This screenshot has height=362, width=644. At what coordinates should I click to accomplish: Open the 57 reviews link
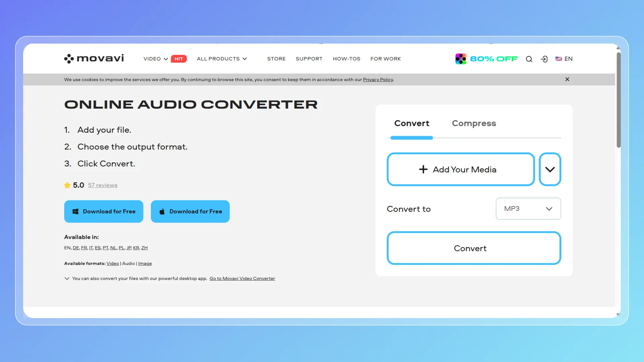(103, 185)
